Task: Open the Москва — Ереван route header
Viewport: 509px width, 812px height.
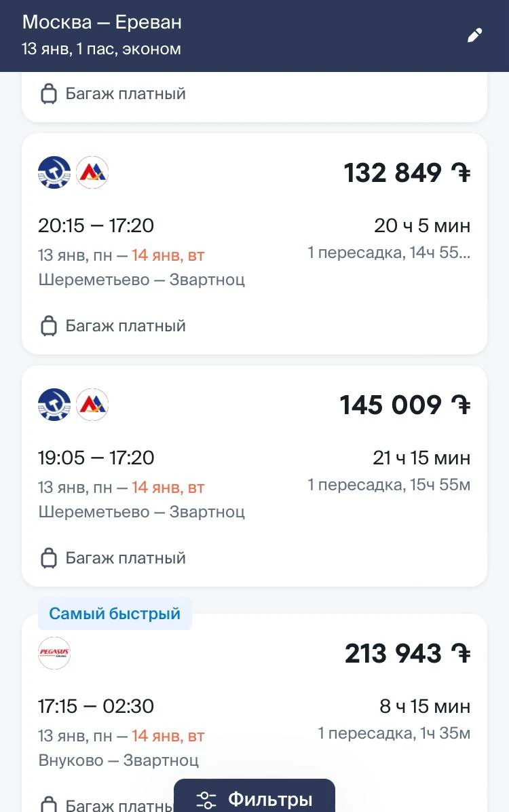Action: pos(102,22)
